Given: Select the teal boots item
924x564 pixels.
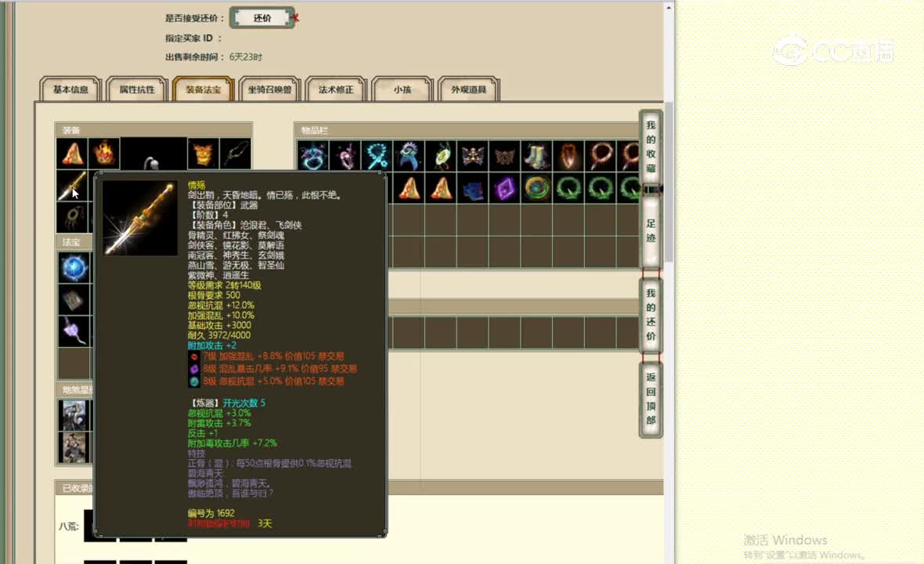Looking at the screenshot, I should click(536, 156).
